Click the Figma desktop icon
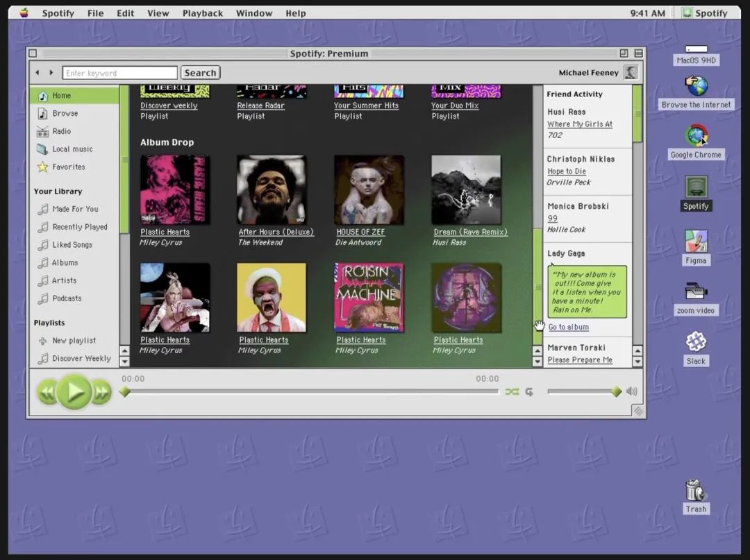The image size is (750, 560). 696,242
